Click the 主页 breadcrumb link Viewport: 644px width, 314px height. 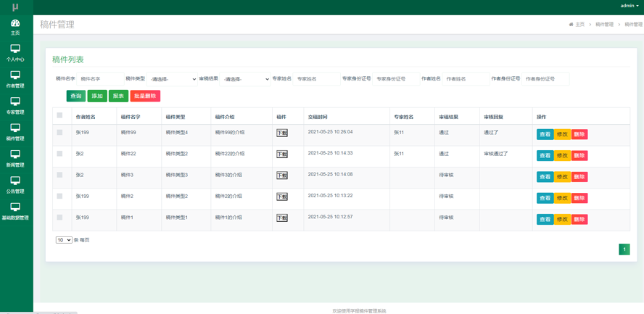(579, 25)
